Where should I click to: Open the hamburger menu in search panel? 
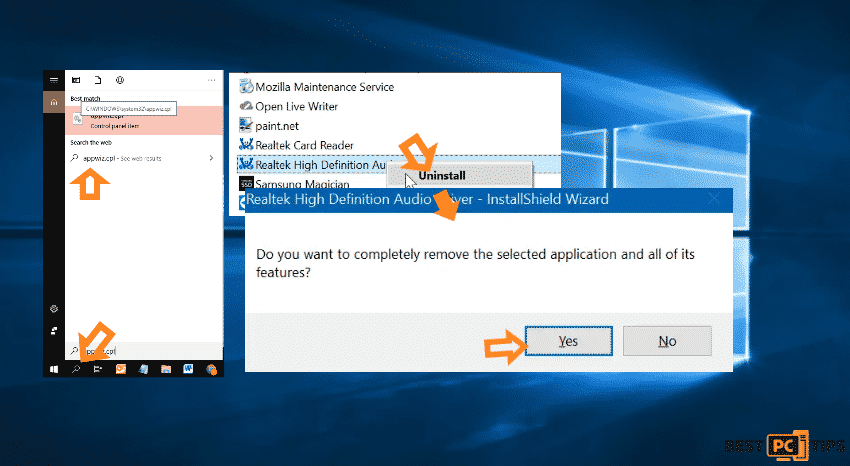(54, 80)
